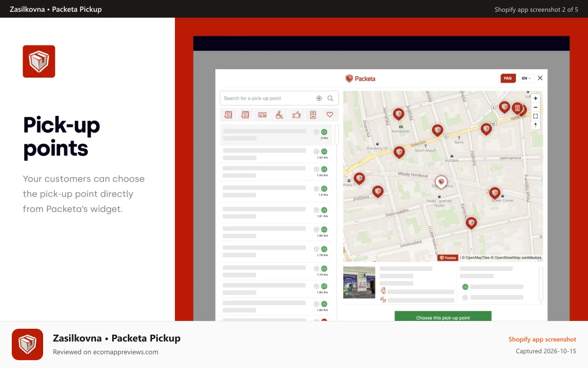Screen dimensions: 588x368
Task: Favorite the 1.52 Km pick-up point
Action: [316, 151]
